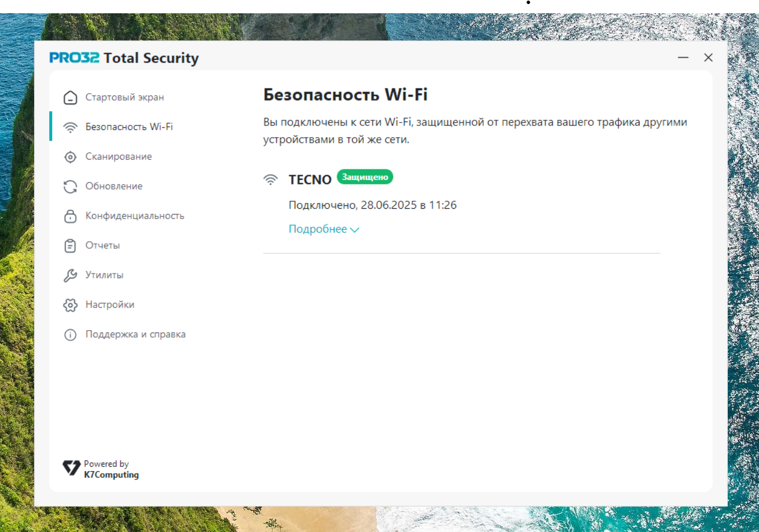Click the PRO32 Total Security logo
The height and width of the screenshot is (532, 759).
(x=124, y=58)
